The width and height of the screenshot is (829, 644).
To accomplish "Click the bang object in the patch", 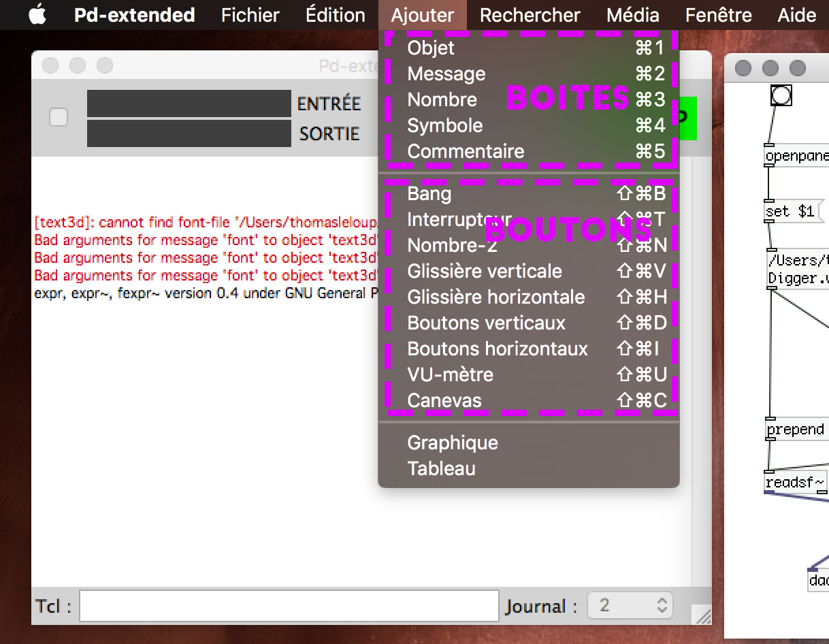I will pos(781,96).
